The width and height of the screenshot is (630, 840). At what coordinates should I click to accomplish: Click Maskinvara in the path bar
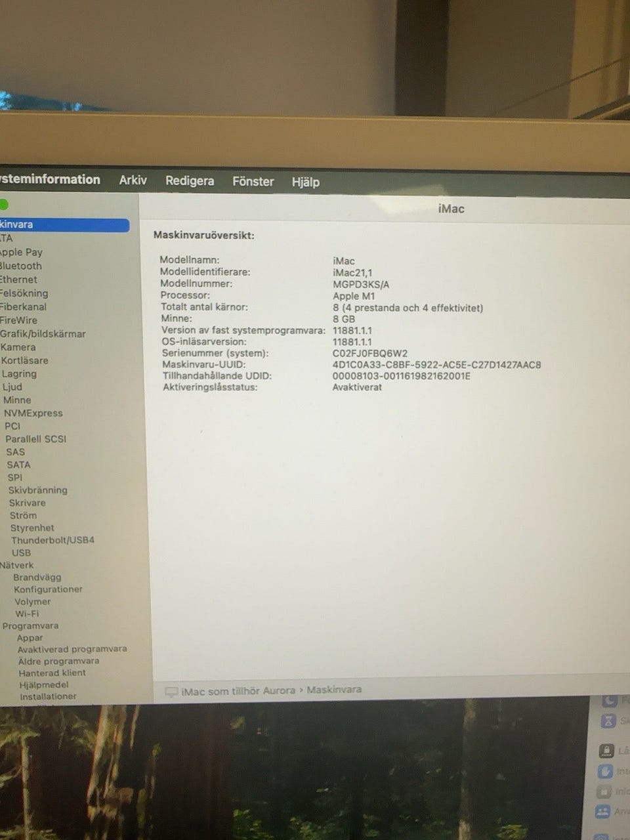[x=334, y=690]
